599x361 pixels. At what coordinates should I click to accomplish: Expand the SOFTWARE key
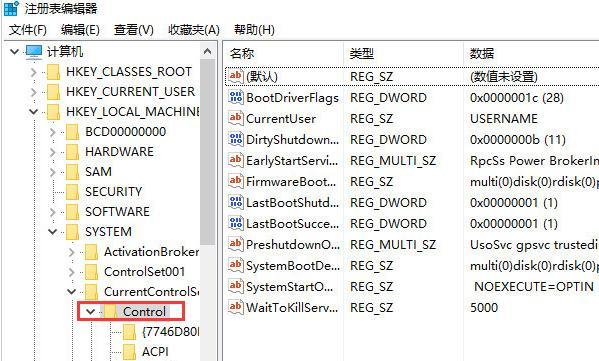pyautogui.click(x=53, y=212)
